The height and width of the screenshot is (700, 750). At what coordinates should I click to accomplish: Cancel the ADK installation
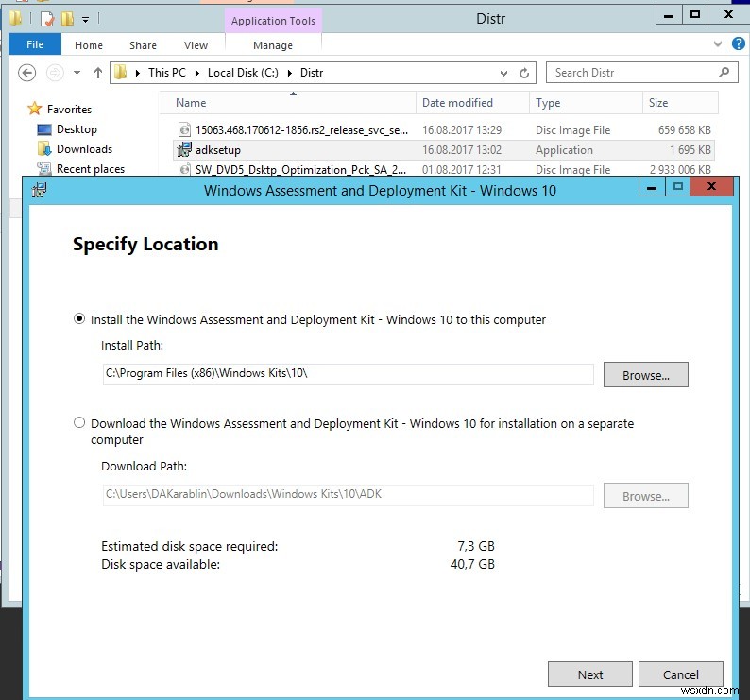click(x=680, y=674)
